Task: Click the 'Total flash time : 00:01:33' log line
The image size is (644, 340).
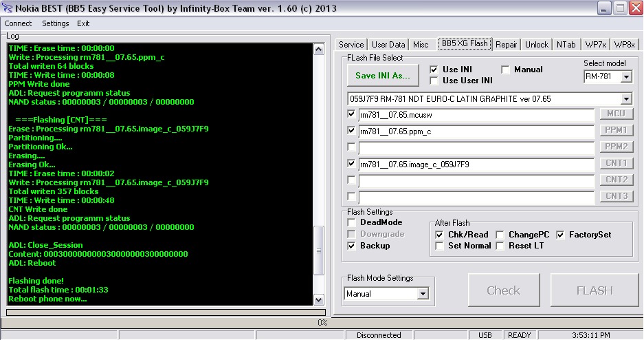Action: [x=58, y=290]
